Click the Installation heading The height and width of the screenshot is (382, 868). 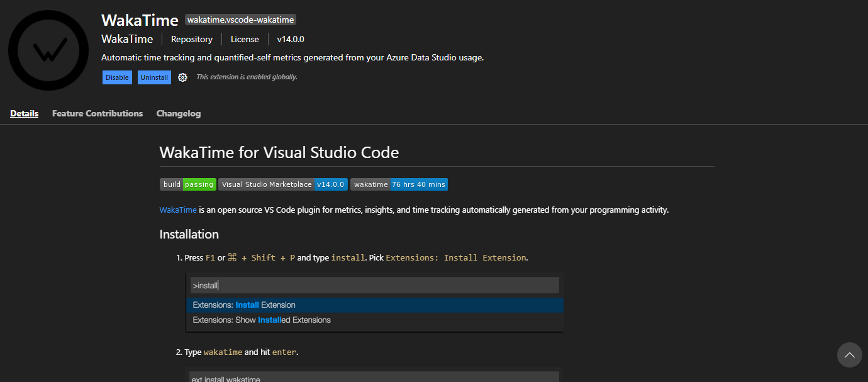[x=189, y=234]
